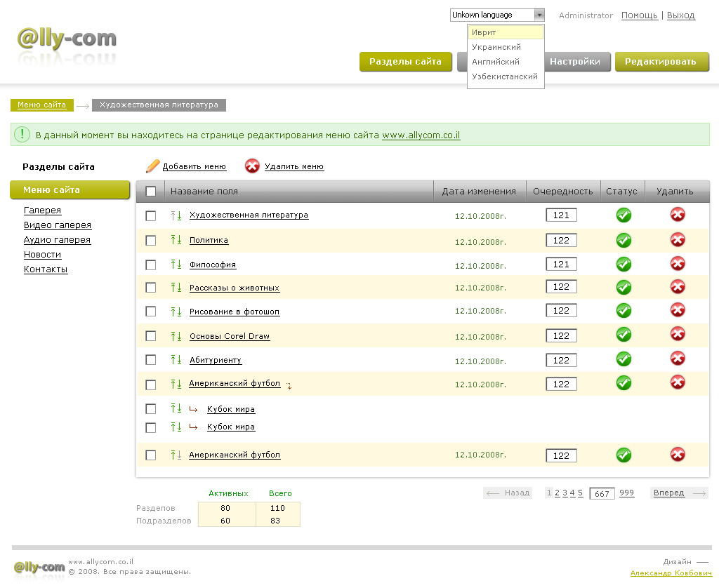Open Аудио галерея in the sidebar
The image size is (719, 588).
[x=57, y=239]
